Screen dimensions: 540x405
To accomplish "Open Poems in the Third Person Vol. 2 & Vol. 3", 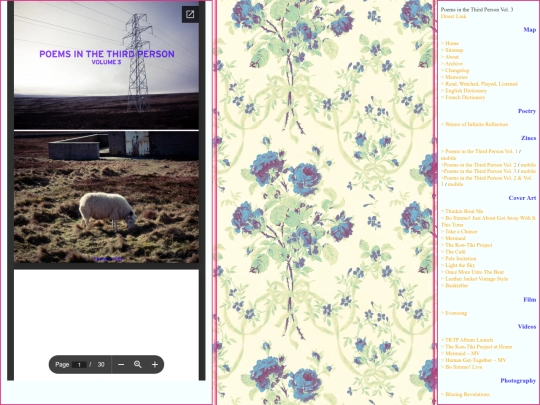I will (486, 181).
